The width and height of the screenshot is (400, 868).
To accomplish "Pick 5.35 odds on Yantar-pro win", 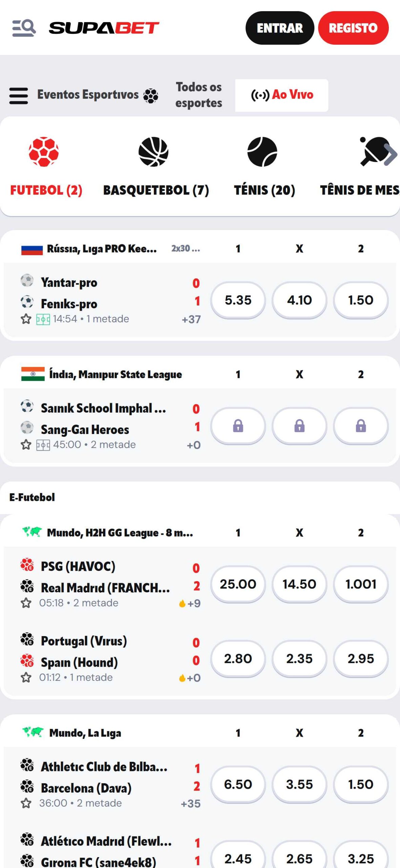I will point(238,300).
